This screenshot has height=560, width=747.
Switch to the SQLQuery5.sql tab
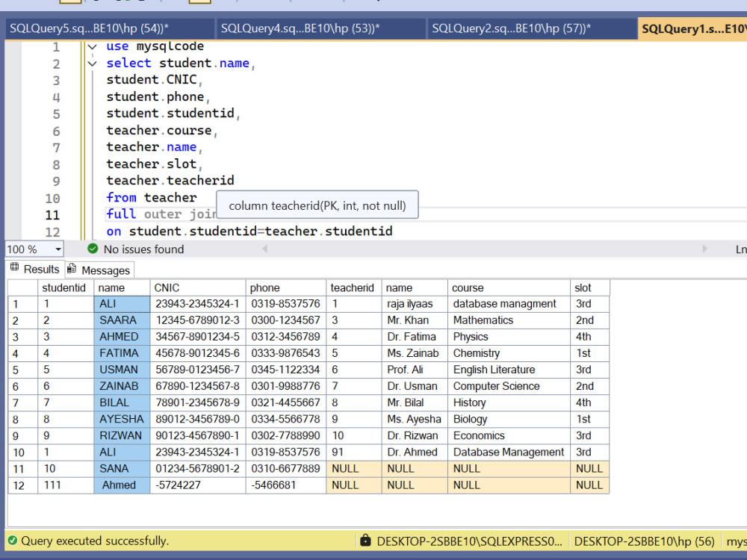click(x=109, y=28)
